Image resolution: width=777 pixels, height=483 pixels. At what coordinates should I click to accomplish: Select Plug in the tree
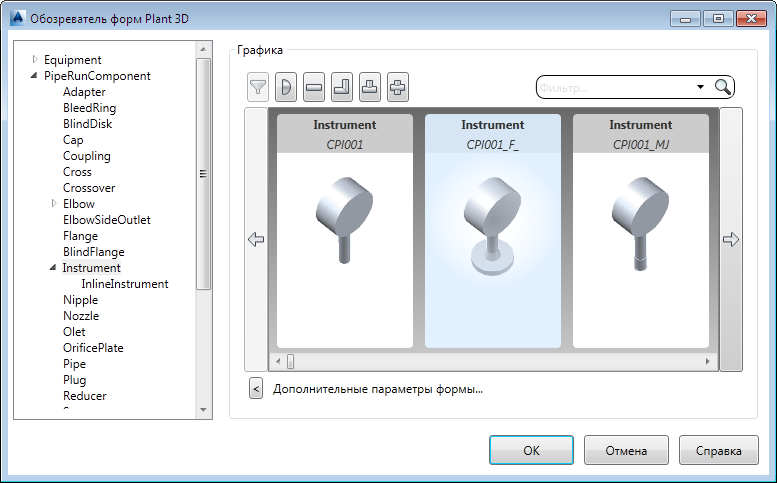(x=75, y=379)
